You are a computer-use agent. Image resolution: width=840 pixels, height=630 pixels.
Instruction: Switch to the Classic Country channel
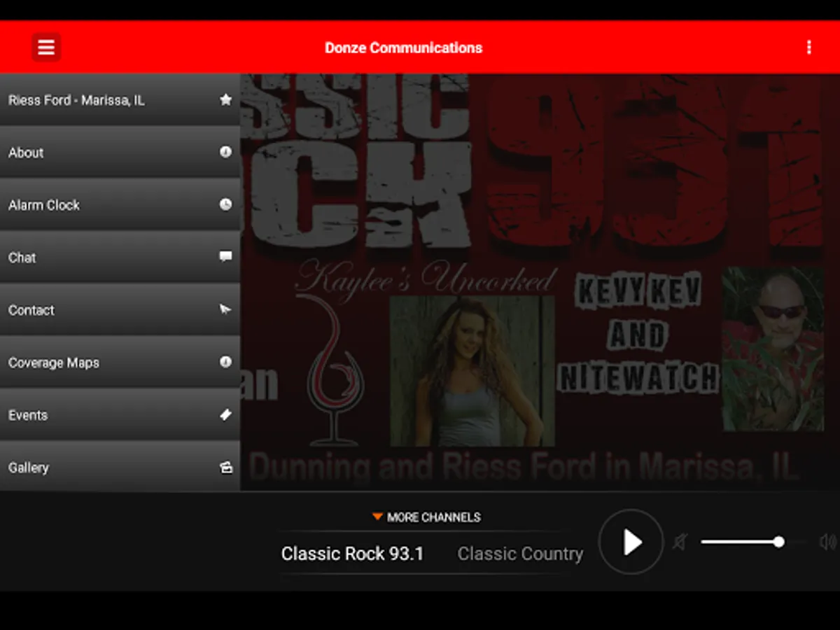520,554
